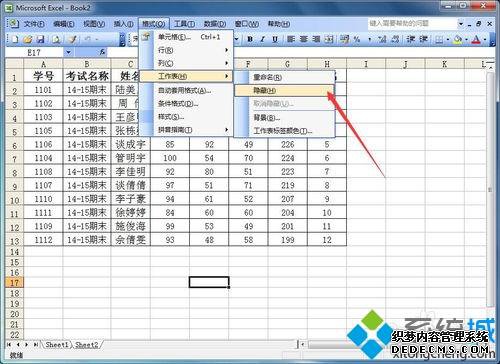Viewport: 500px width, 364px height.
Task: Choose 自动套用格式(A)... menu item
Action: tap(186, 90)
